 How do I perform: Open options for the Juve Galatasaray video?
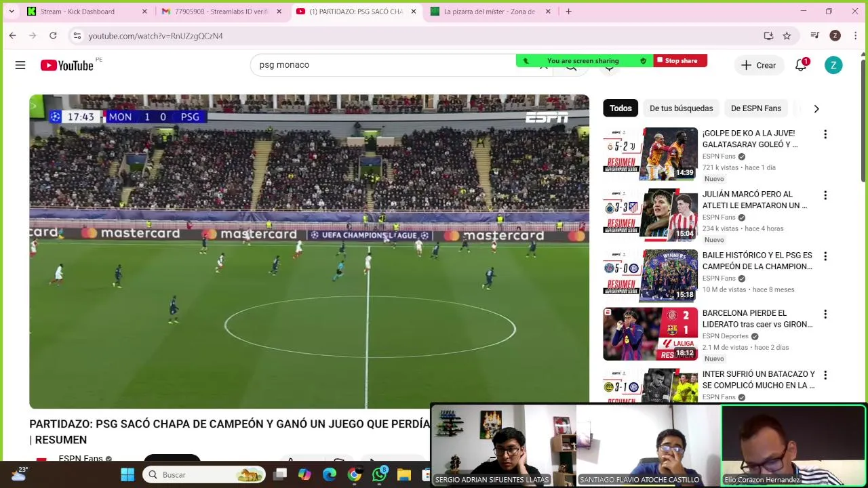(825, 135)
